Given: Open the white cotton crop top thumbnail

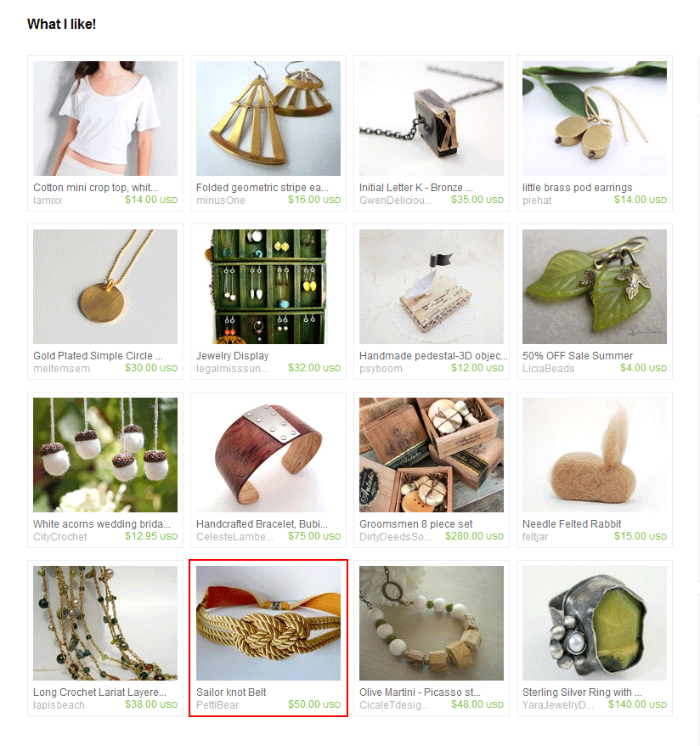Looking at the screenshot, I should [105, 118].
